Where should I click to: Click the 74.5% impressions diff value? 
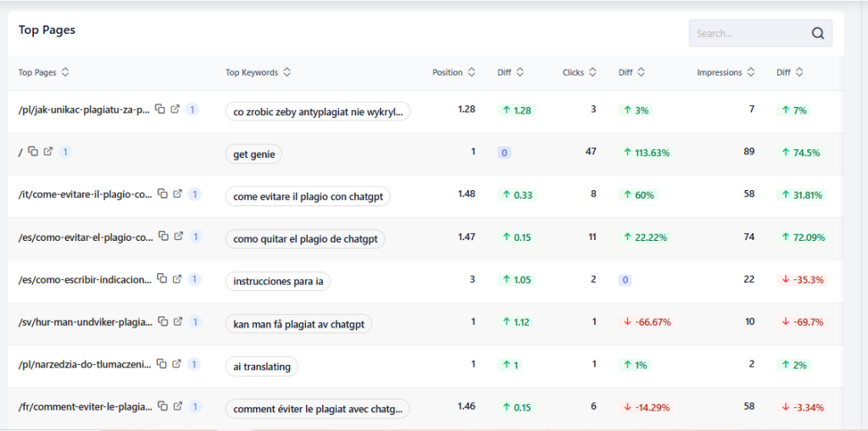pyautogui.click(x=800, y=153)
